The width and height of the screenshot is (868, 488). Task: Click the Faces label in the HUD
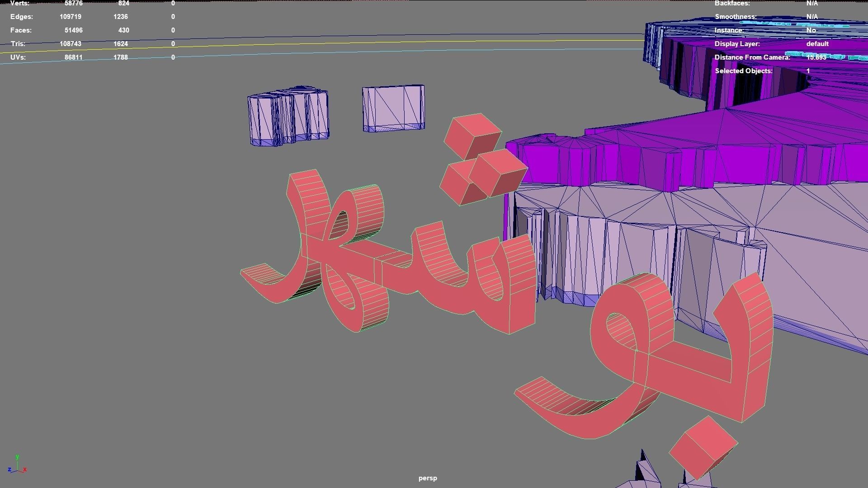click(21, 30)
